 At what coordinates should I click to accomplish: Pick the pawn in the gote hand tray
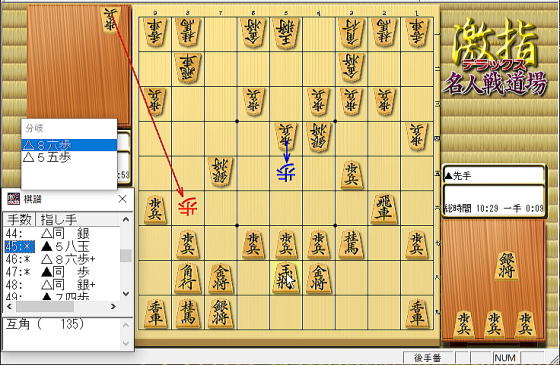(x=110, y=19)
